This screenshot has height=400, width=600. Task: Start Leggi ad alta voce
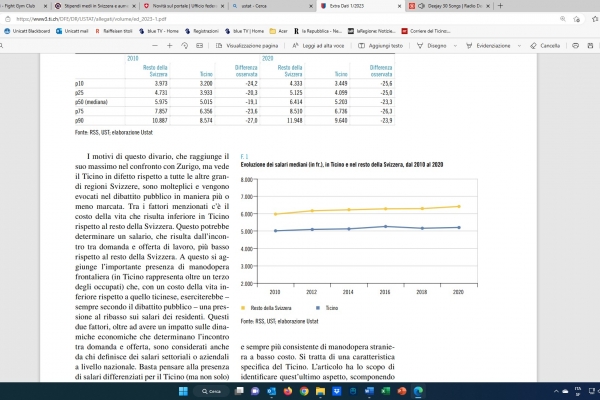[x=318, y=46]
